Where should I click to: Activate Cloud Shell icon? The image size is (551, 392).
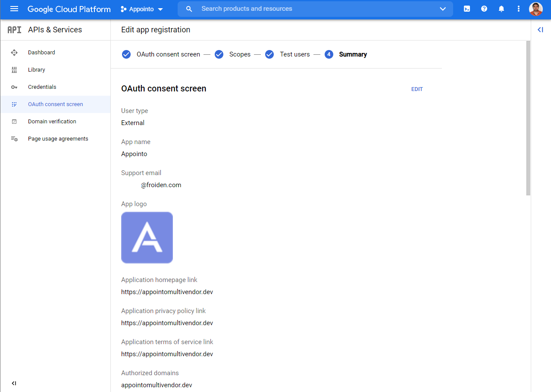pyautogui.click(x=467, y=9)
